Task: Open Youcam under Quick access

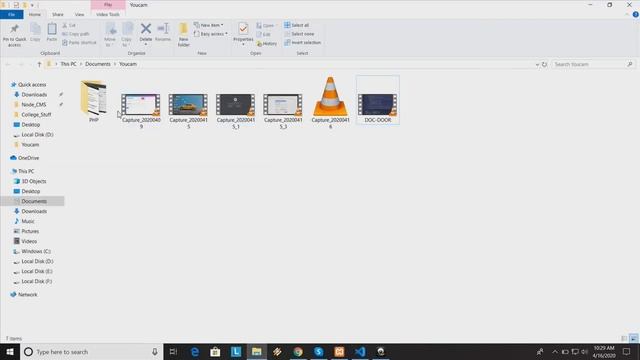Action: coord(30,144)
